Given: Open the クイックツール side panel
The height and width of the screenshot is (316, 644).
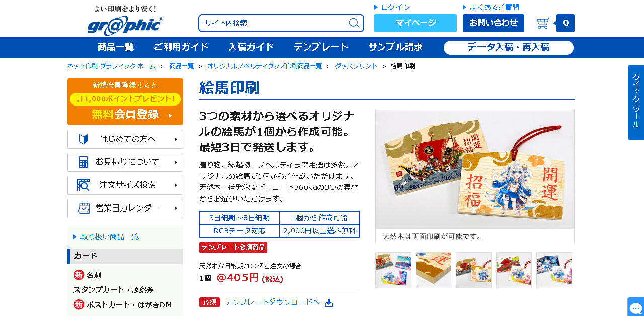Looking at the screenshot, I should (x=636, y=102).
